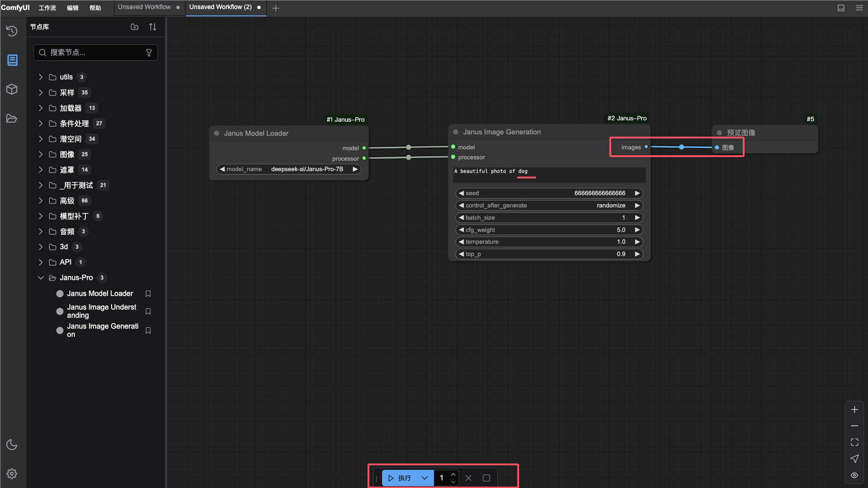Select the Unsaved Workflow (2) tab
868x488 pixels.
[221, 7]
